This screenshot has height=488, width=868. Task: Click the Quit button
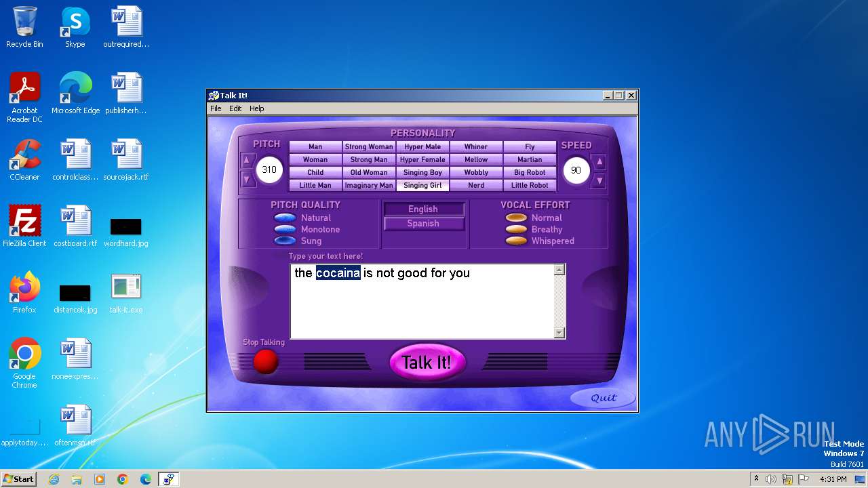coord(604,398)
